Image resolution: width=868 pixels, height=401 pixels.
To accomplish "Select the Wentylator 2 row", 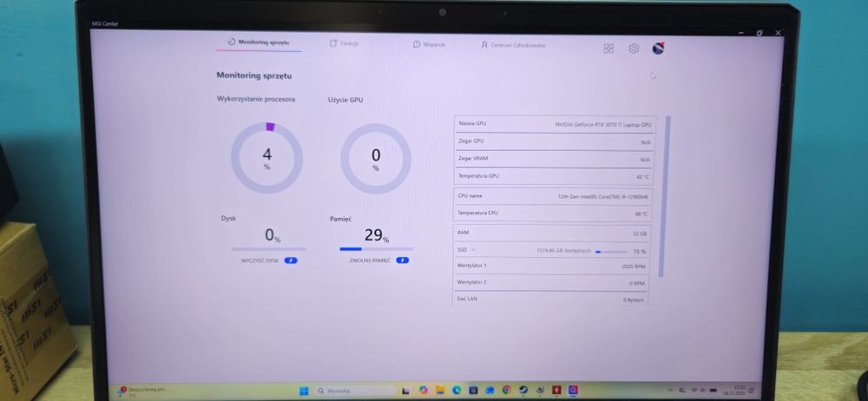I will [x=551, y=282].
